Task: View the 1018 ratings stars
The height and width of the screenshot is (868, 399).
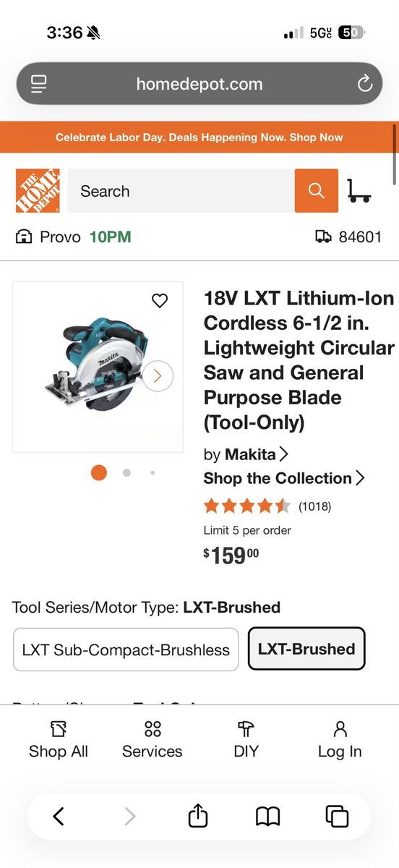Action: click(247, 506)
